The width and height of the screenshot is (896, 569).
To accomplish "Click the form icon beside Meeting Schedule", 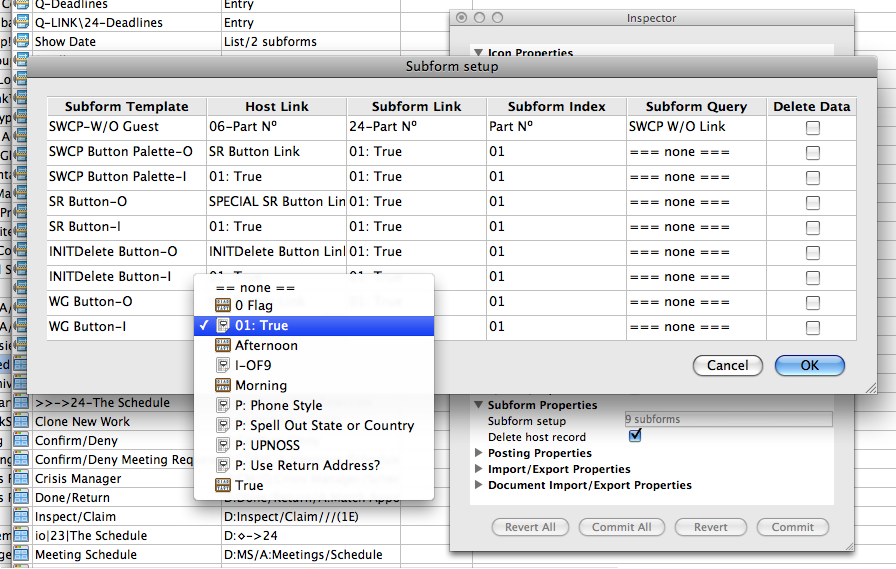I will pos(21,555).
